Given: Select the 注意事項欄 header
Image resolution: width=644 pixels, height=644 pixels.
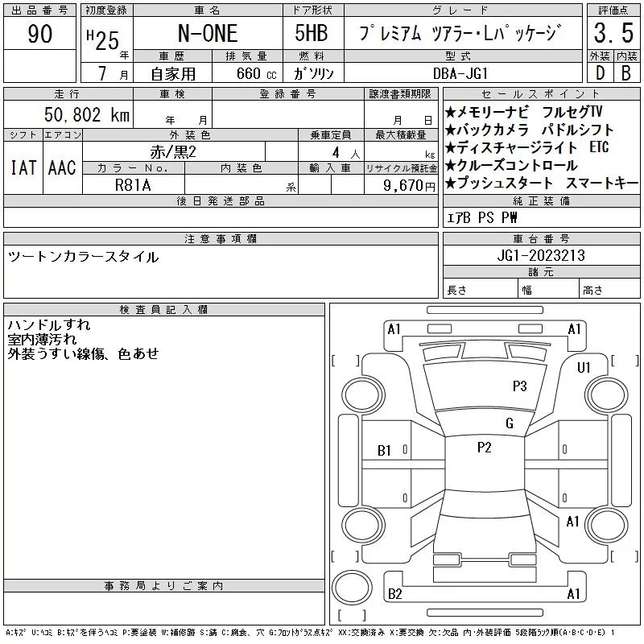Looking at the screenshot, I should click(221, 238).
